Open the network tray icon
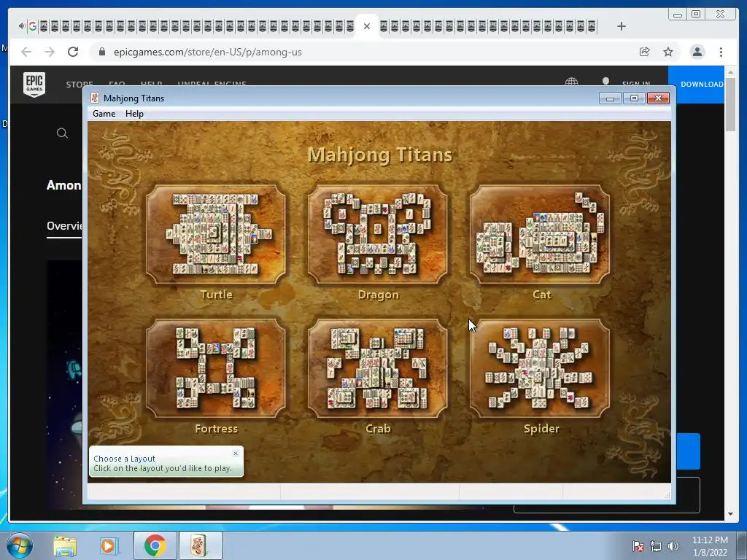This screenshot has width=747, height=560. click(656, 546)
